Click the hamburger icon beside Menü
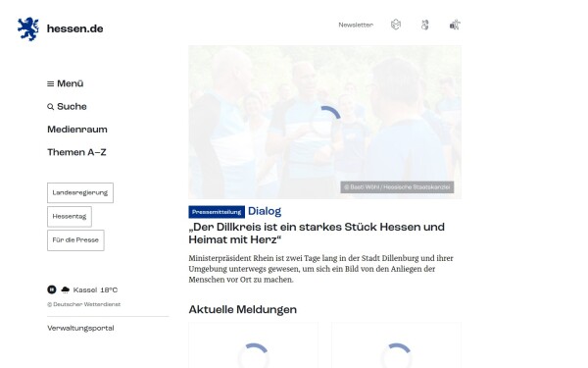588x368 pixels. coord(50,83)
